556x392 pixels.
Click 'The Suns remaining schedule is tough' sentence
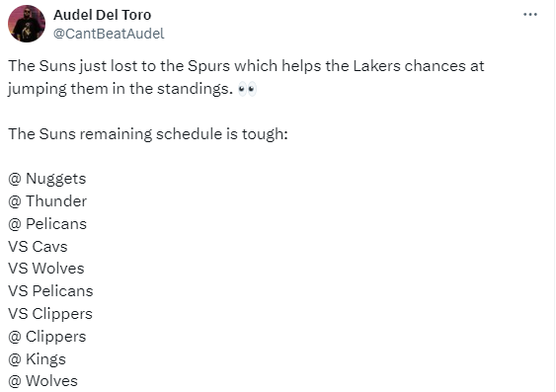[148, 134]
